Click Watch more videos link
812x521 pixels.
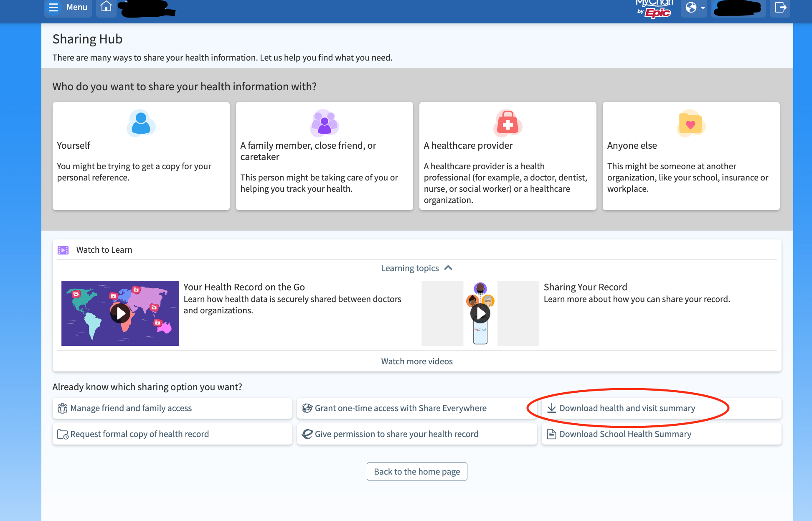pyautogui.click(x=416, y=361)
